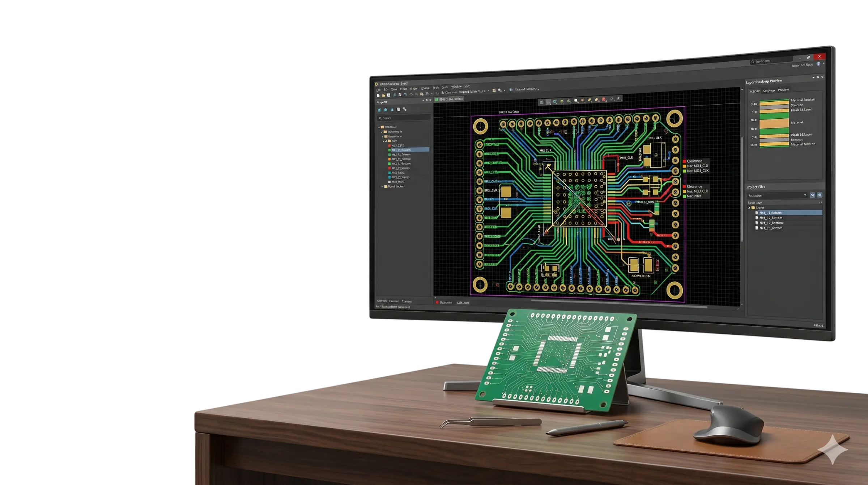Click the red circular icon in canvas floating toolbar

(604, 99)
